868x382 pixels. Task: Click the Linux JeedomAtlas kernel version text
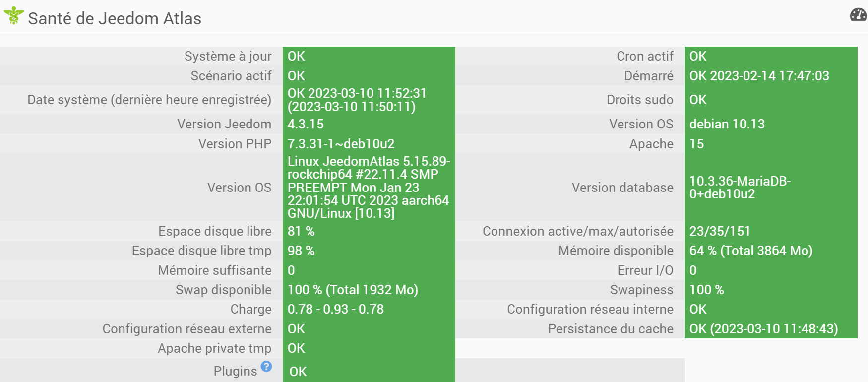point(368,188)
